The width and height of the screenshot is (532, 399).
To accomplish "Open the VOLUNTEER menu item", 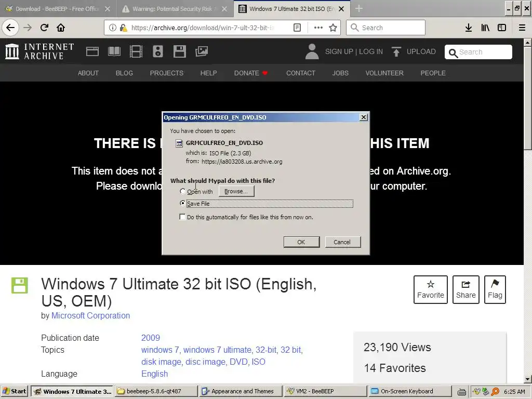I will [384, 73].
